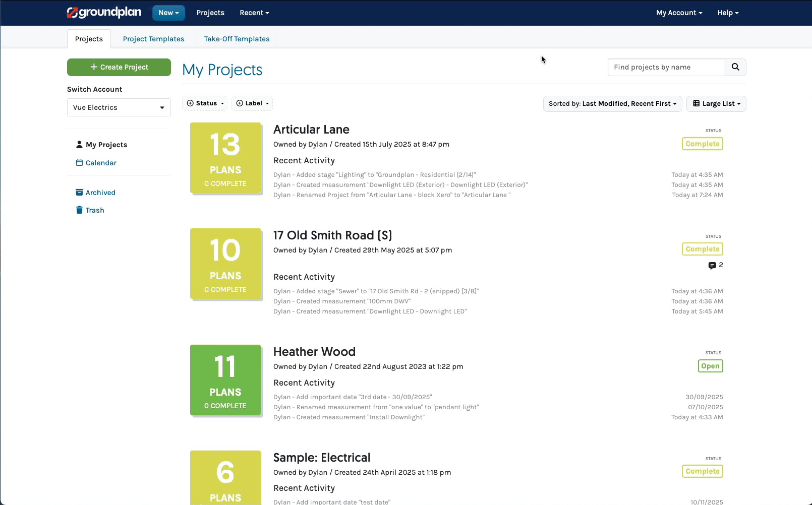Click the Status filter icon
The height and width of the screenshot is (505, 812).
click(x=191, y=103)
